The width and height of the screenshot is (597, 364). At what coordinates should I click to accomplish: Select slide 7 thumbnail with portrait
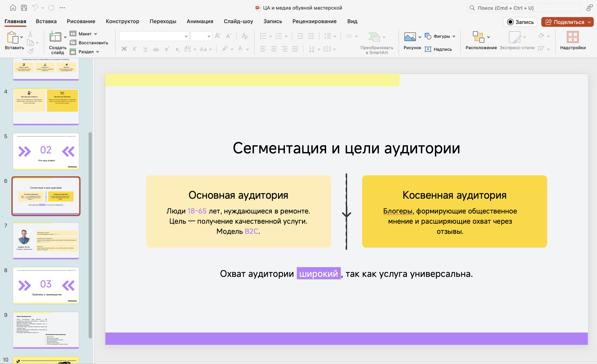click(x=46, y=241)
